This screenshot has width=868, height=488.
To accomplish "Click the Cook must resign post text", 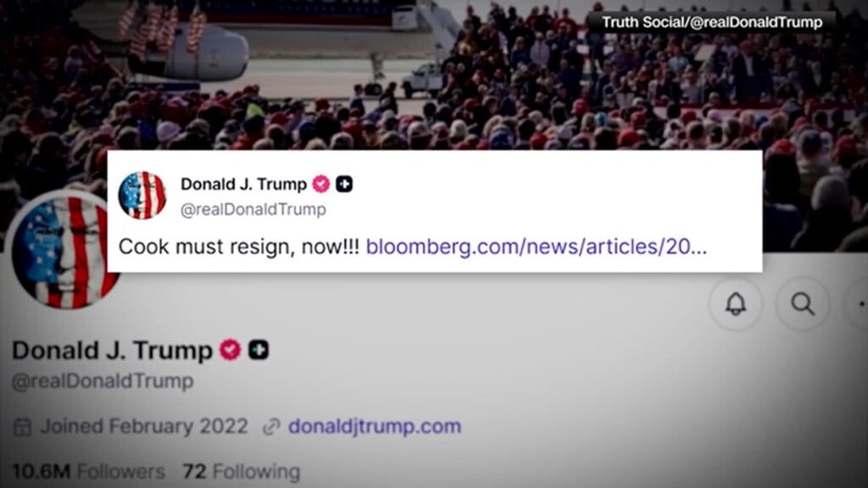I will [x=238, y=247].
